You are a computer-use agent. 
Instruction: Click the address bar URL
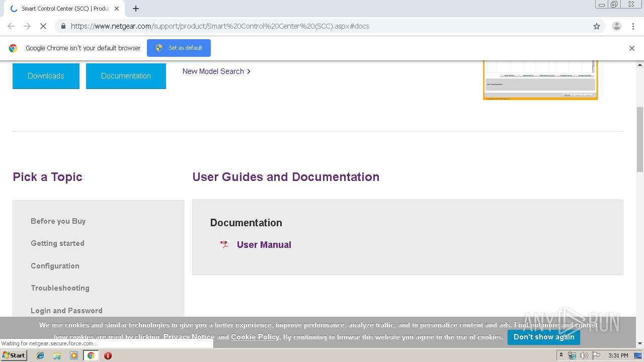220,26
